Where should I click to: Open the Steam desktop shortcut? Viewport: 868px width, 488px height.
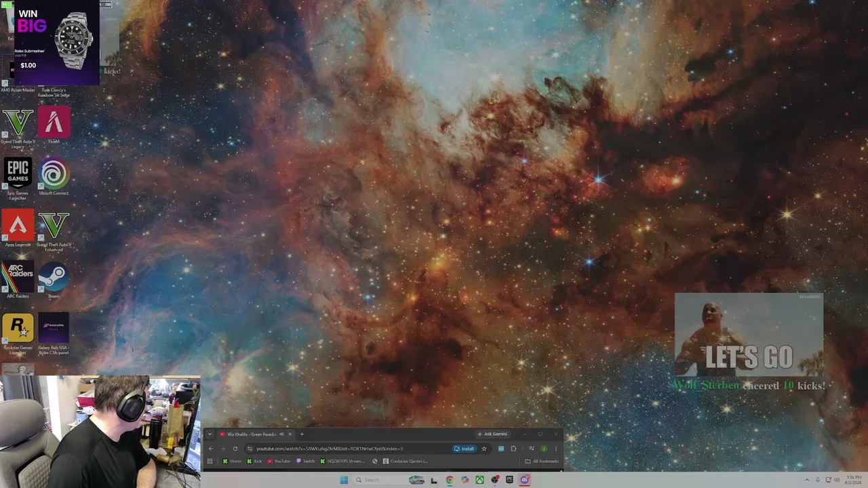click(x=54, y=280)
